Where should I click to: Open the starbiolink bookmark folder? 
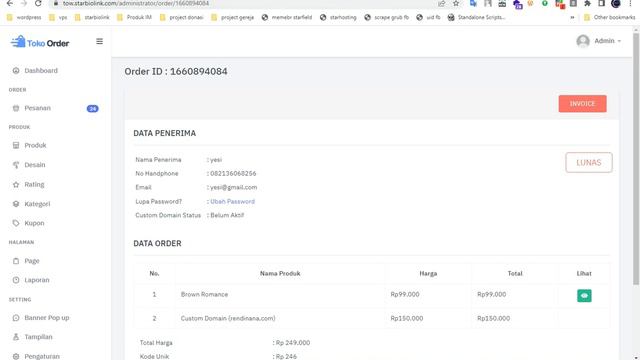tap(92, 18)
